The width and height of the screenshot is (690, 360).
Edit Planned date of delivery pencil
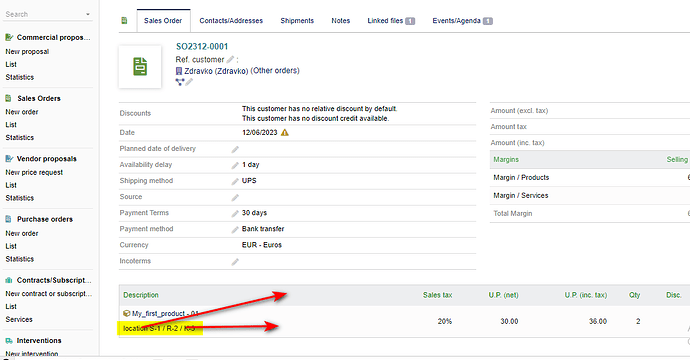click(235, 149)
